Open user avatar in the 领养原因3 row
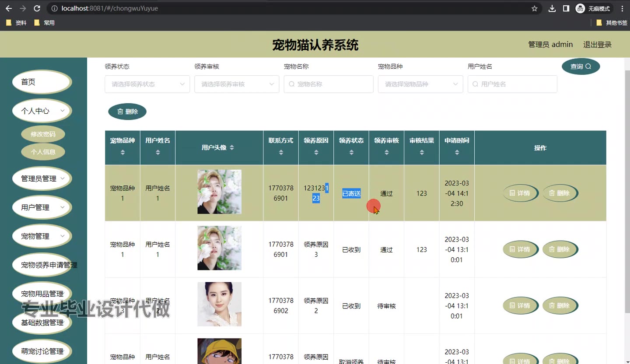630x364 pixels. pyautogui.click(x=219, y=248)
